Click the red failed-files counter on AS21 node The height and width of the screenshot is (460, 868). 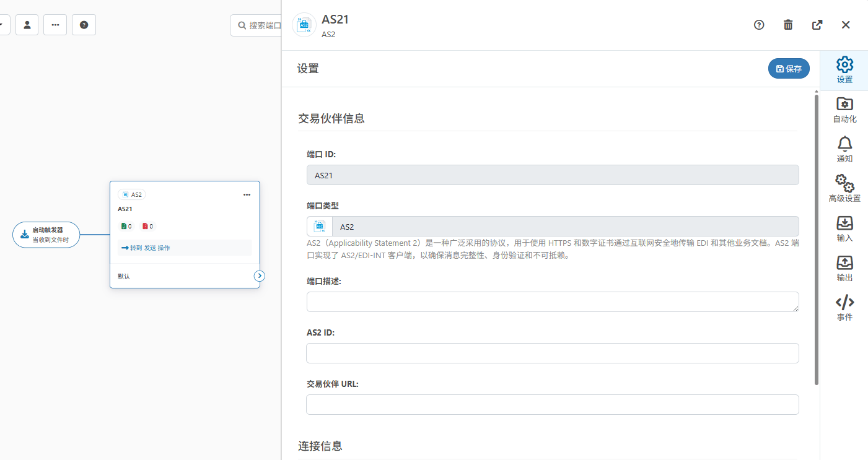pyautogui.click(x=147, y=227)
